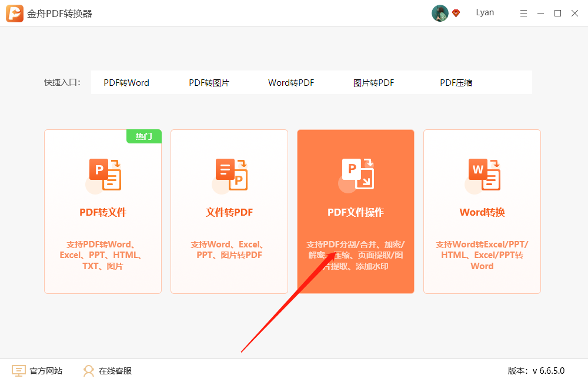Click the Lyan account name
The image size is (588, 382).
click(485, 12)
